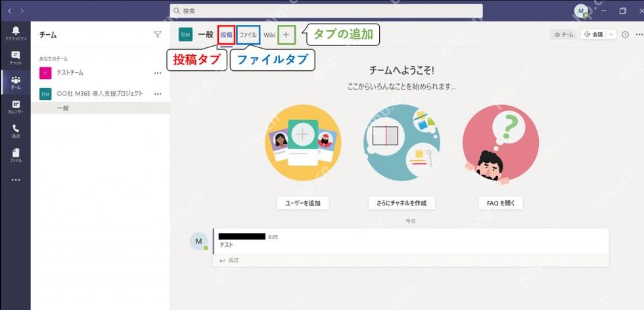Select the 一般 channel in team list
The image size is (644, 310).
point(100,108)
